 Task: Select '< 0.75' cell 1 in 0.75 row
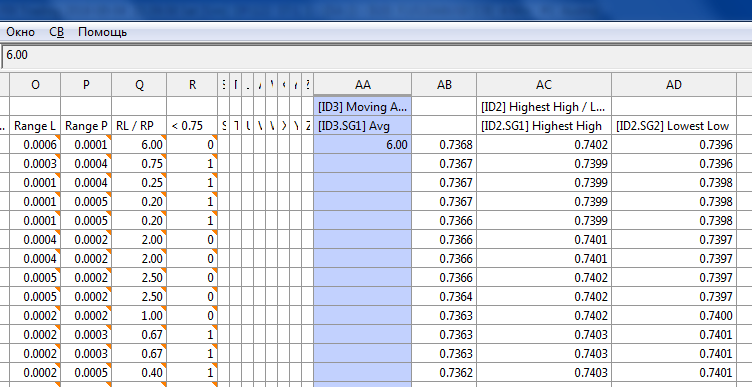[x=192, y=164]
